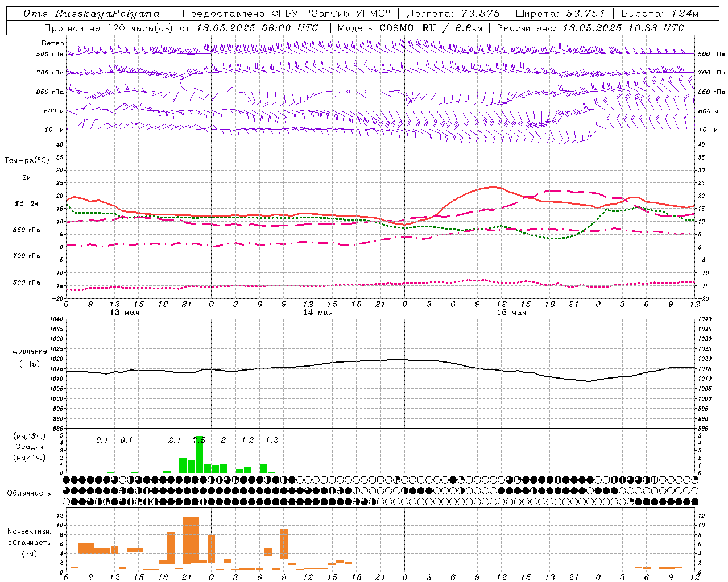Click the (мм/1ч.) precipitation unit label
This screenshot has width=728, height=582.
click(x=30, y=457)
